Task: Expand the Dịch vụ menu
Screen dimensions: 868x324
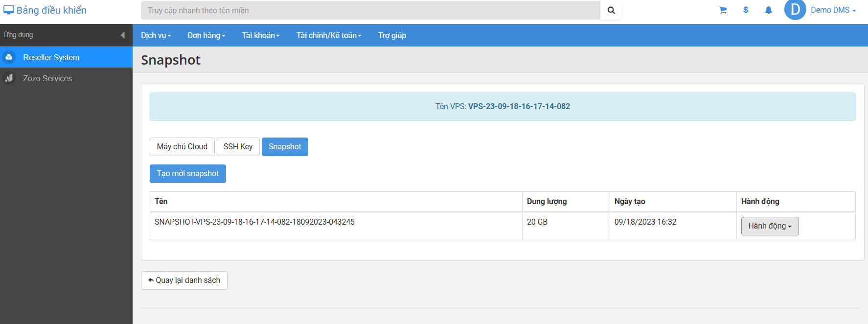Action: 156,35
